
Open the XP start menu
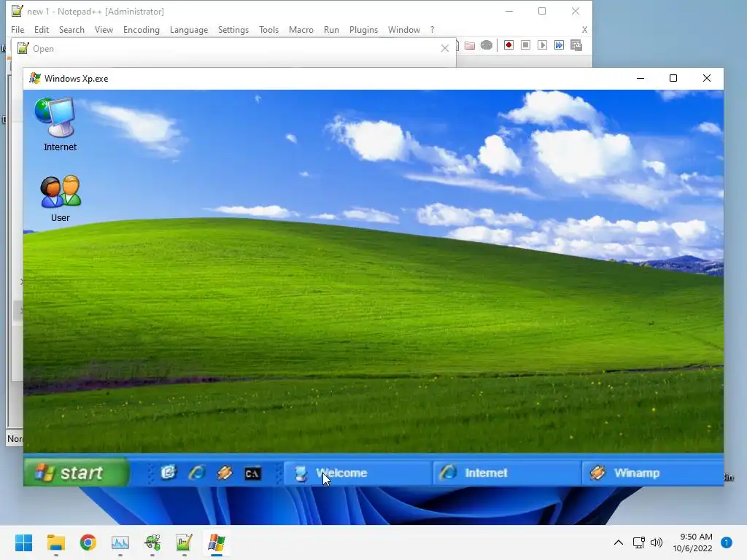pyautogui.click(x=76, y=472)
